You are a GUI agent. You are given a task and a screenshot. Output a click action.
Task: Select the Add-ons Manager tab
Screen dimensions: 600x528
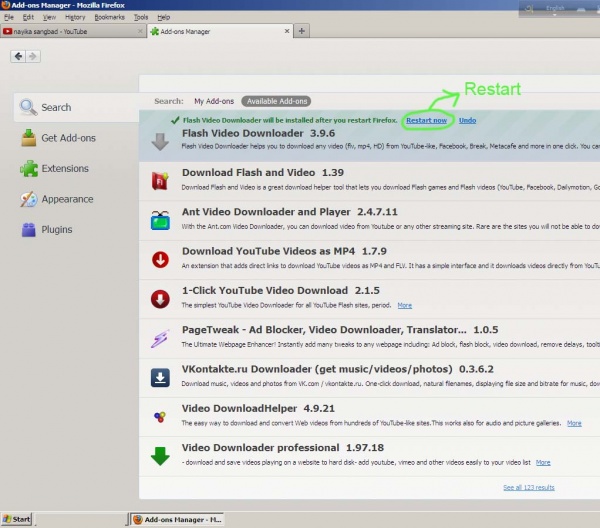click(220, 31)
